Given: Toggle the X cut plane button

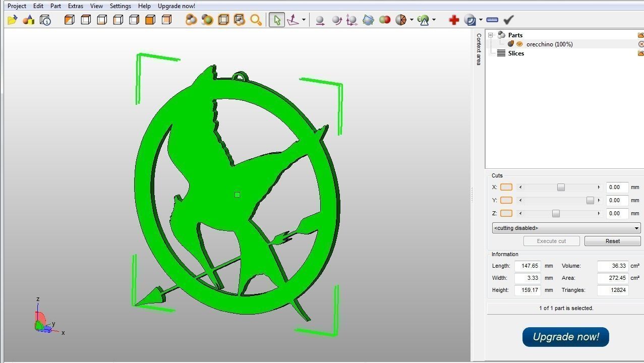Looking at the screenshot, I should (506, 187).
